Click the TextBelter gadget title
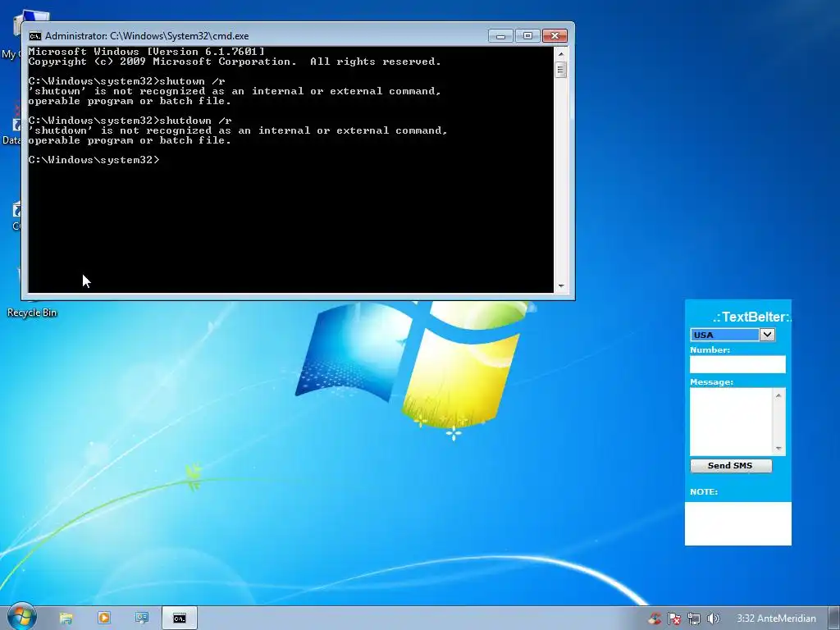The width and height of the screenshot is (840, 630). point(751,317)
